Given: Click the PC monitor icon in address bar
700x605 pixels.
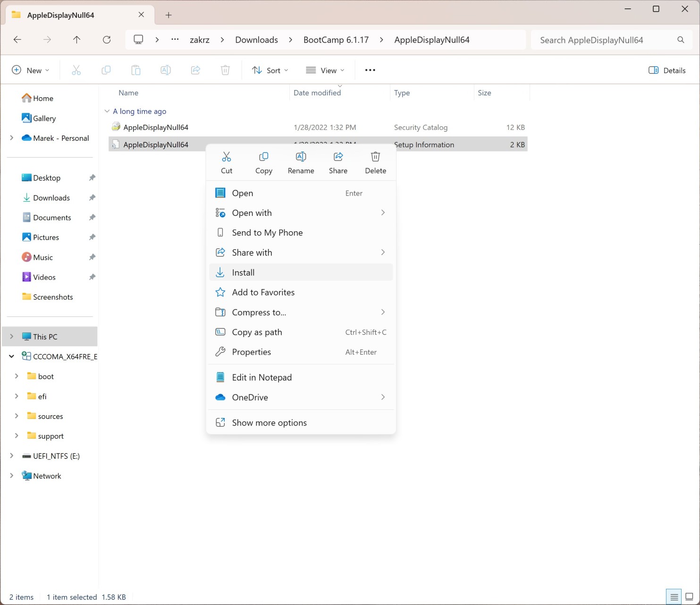Looking at the screenshot, I should [x=138, y=40].
